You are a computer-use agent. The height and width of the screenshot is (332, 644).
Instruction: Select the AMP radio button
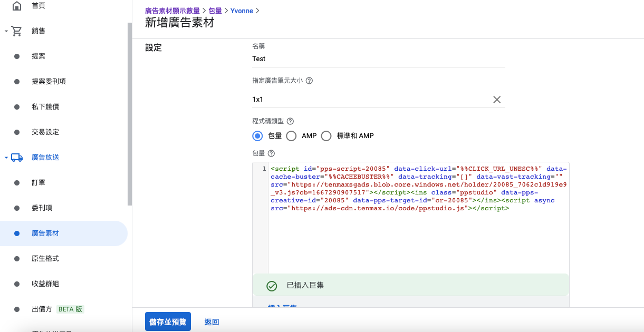click(x=291, y=136)
